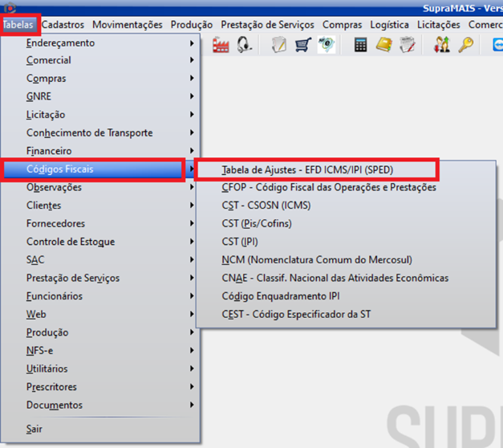Launch the calculator toolbar icon
The width and height of the screenshot is (503, 448).
pos(360,45)
